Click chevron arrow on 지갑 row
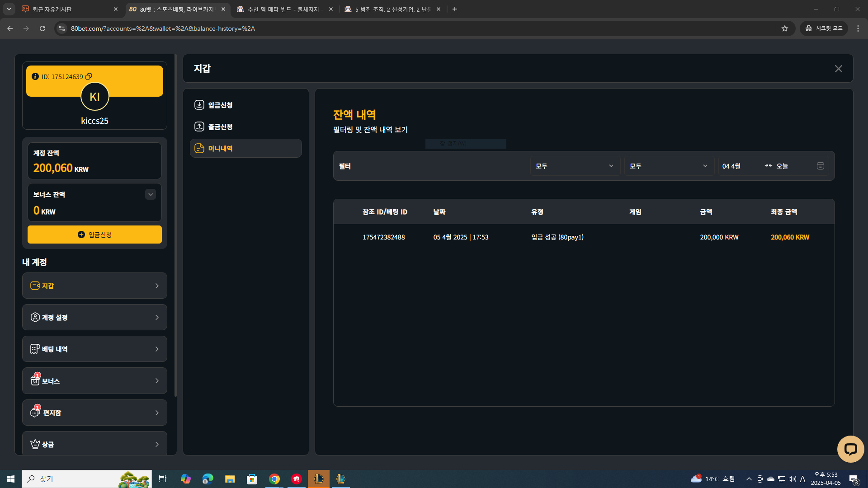Screen dimensions: 868x488 [x=157, y=286]
